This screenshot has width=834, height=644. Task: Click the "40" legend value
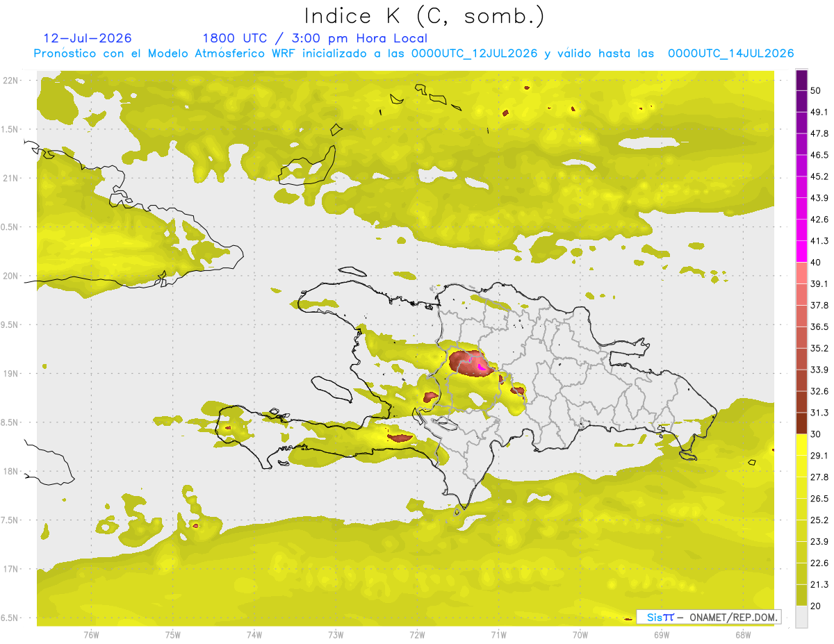coord(817,263)
